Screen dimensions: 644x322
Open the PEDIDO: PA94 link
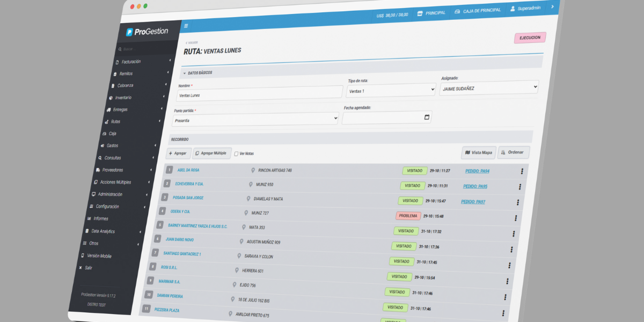click(x=477, y=172)
